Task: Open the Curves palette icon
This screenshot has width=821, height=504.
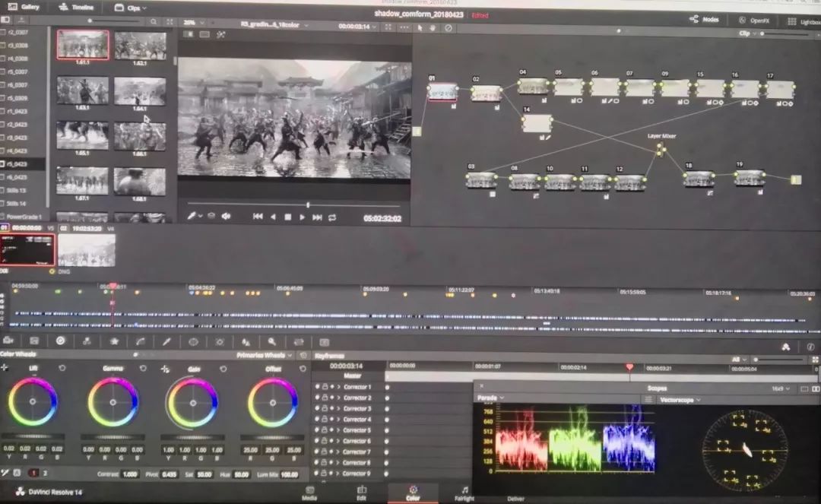Action: (140, 342)
